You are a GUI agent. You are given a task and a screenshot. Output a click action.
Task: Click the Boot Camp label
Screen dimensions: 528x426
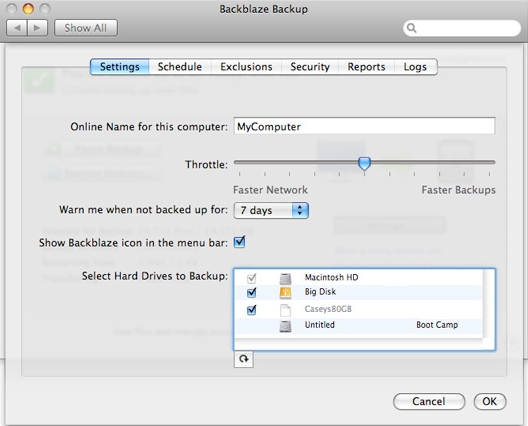click(x=437, y=325)
